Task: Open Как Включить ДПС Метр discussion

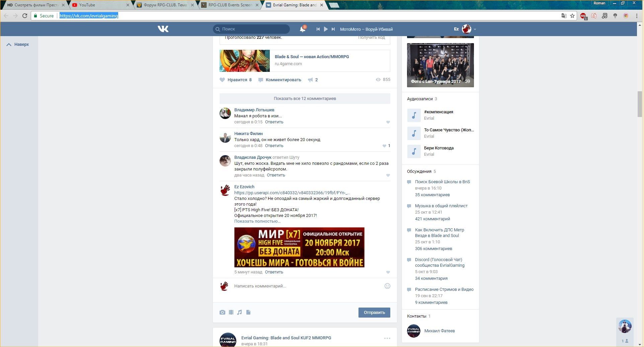Action: click(x=439, y=233)
